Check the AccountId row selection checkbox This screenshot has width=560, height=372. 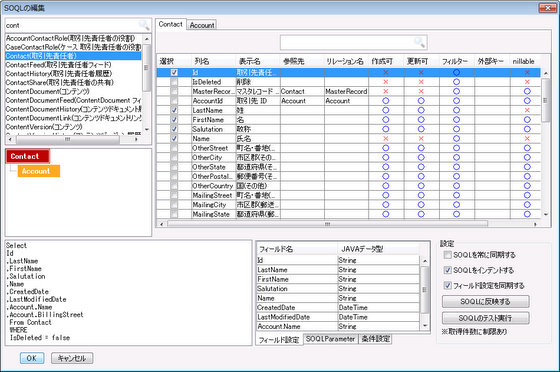174,101
